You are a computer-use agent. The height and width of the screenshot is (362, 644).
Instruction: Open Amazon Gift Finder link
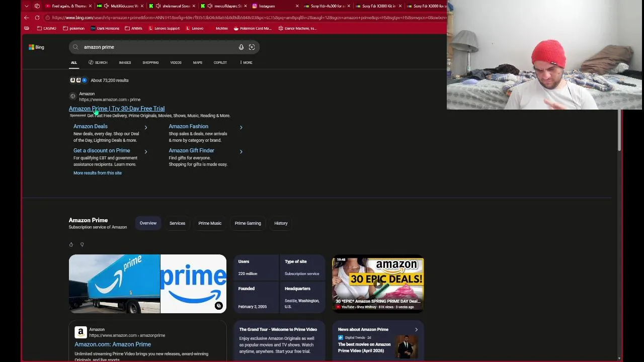191,151
